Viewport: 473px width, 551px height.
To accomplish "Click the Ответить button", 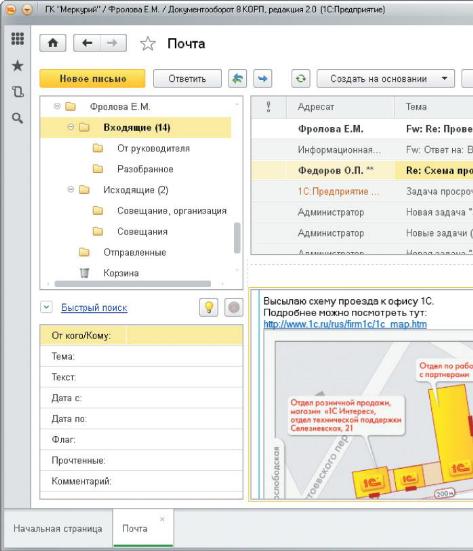I will 187,78.
